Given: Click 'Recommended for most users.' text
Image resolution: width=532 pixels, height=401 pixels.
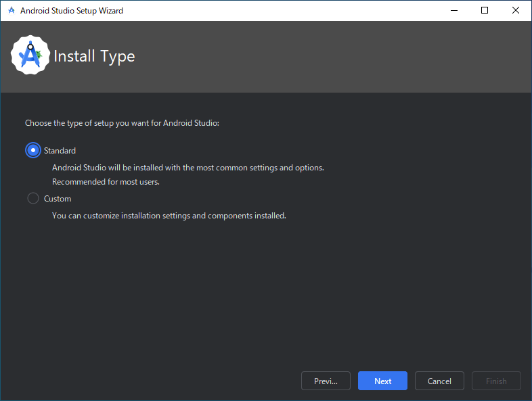Looking at the screenshot, I should tap(106, 182).
